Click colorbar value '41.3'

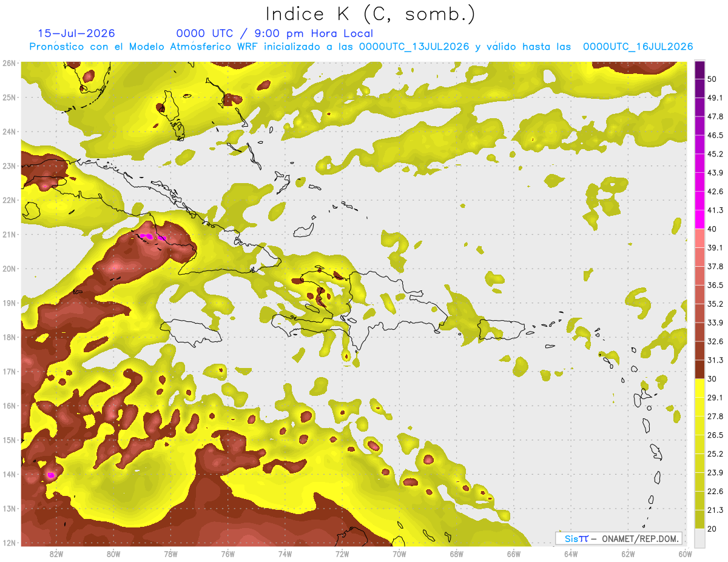pos(715,210)
